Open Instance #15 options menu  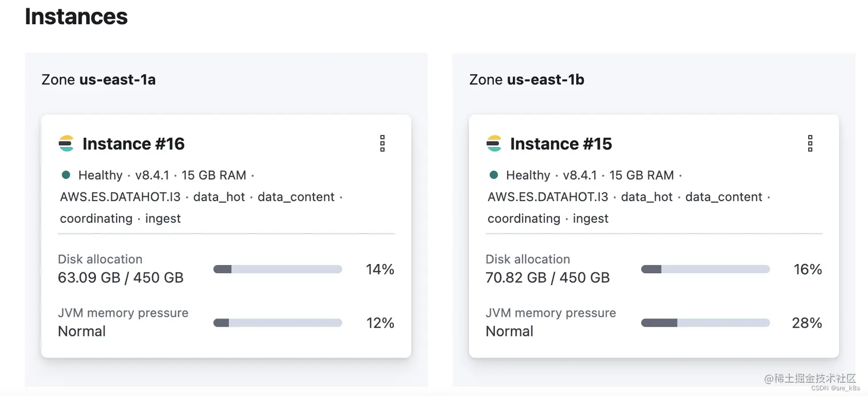(x=810, y=143)
